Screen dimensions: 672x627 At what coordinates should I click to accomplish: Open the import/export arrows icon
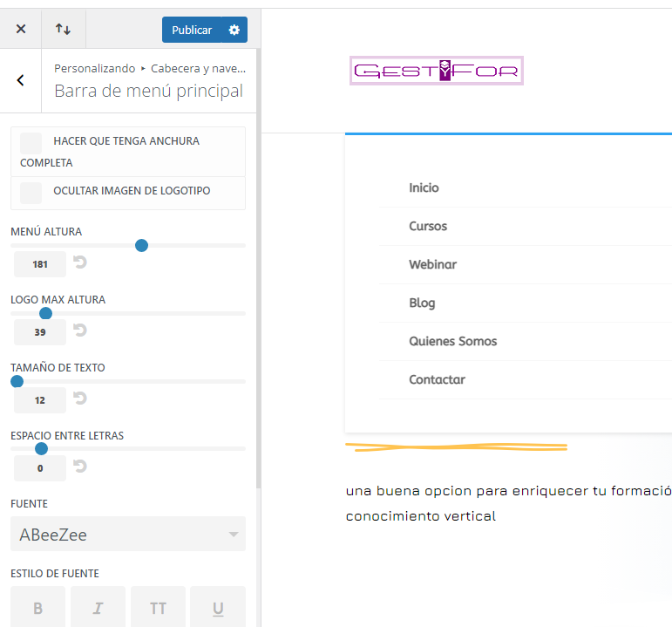pyautogui.click(x=63, y=29)
